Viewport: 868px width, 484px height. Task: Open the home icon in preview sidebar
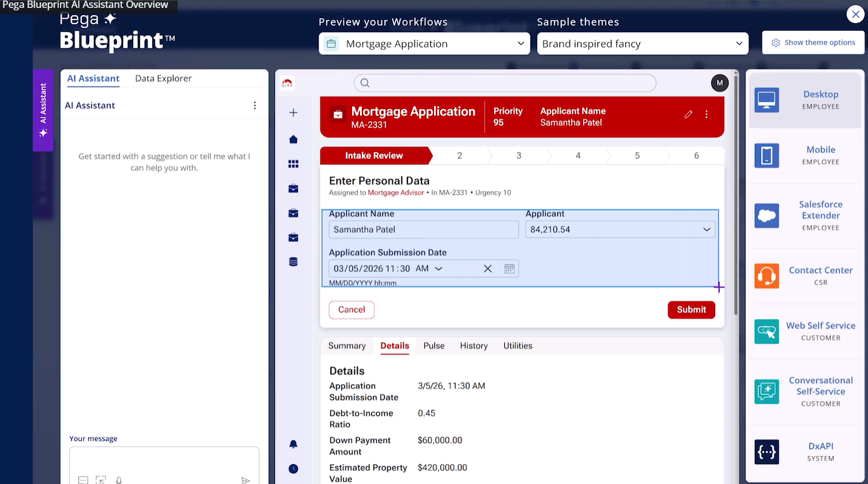click(293, 139)
